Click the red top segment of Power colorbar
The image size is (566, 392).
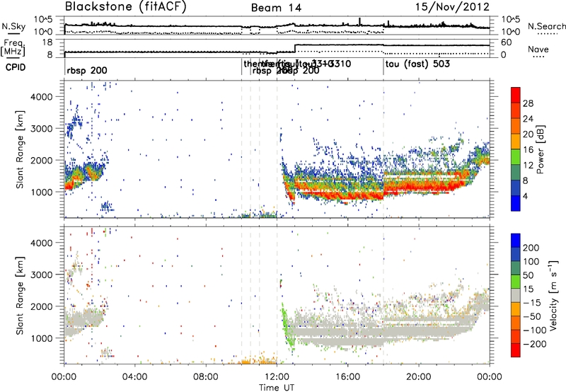point(516,95)
